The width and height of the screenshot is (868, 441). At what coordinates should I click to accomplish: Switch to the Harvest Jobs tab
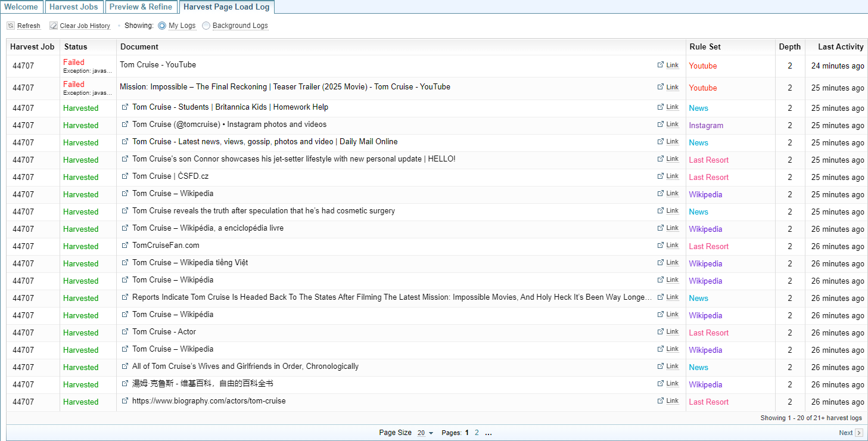pos(74,7)
